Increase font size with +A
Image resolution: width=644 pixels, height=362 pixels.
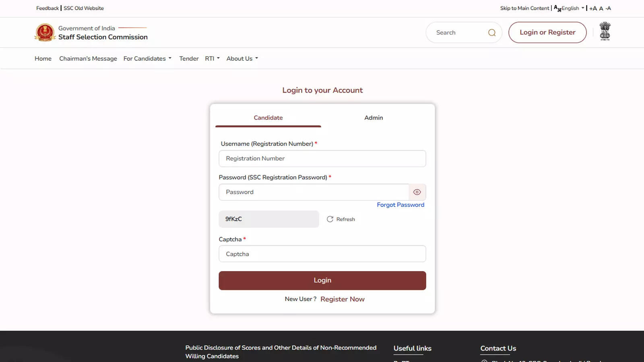(x=593, y=8)
